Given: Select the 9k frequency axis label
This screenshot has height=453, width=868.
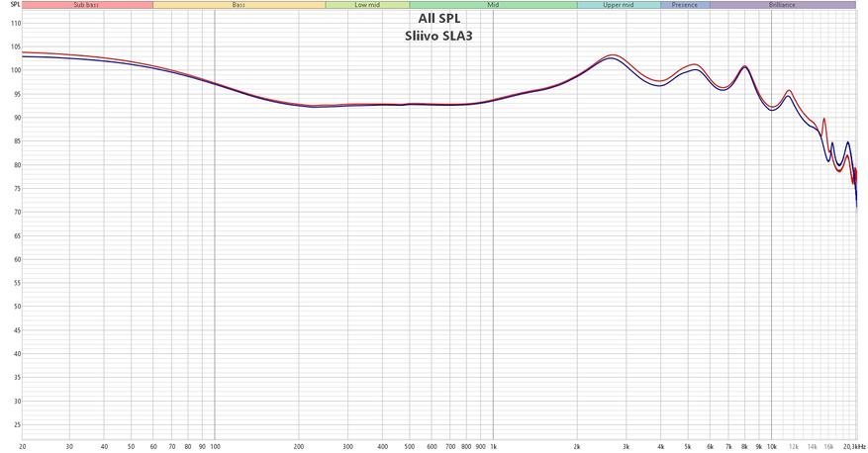Looking at the screenshot, I should pos(759,446).
